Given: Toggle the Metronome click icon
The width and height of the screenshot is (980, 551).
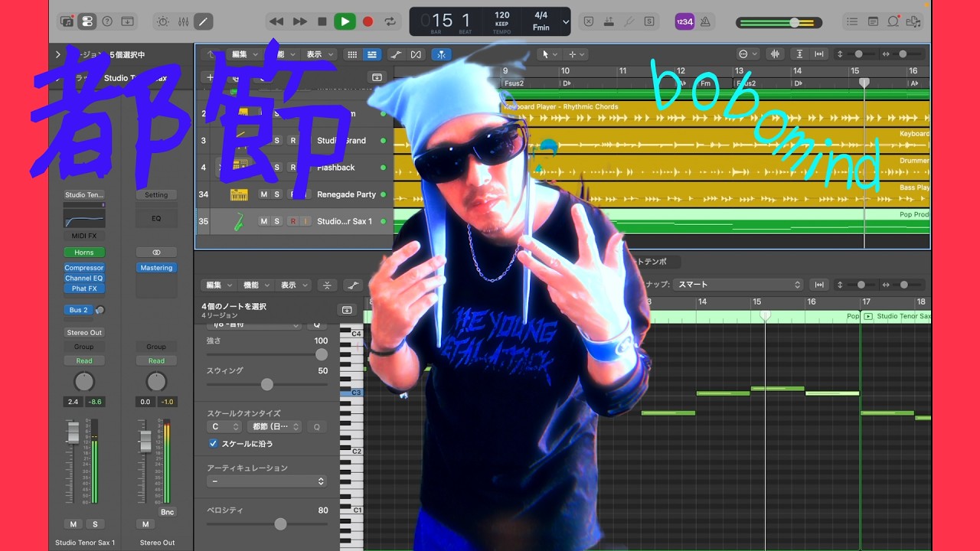Looking at the screenshot, I should pyautogui.click(x=705, y=22).
